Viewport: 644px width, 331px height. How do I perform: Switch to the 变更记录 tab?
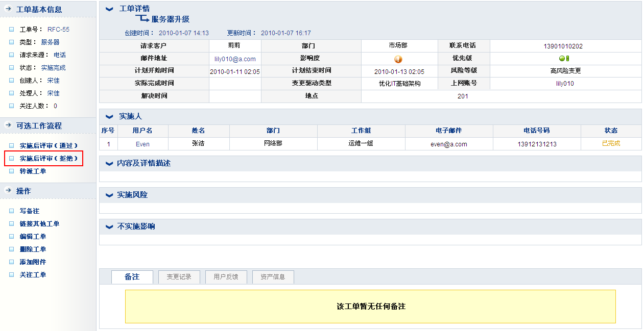[179, 277]
